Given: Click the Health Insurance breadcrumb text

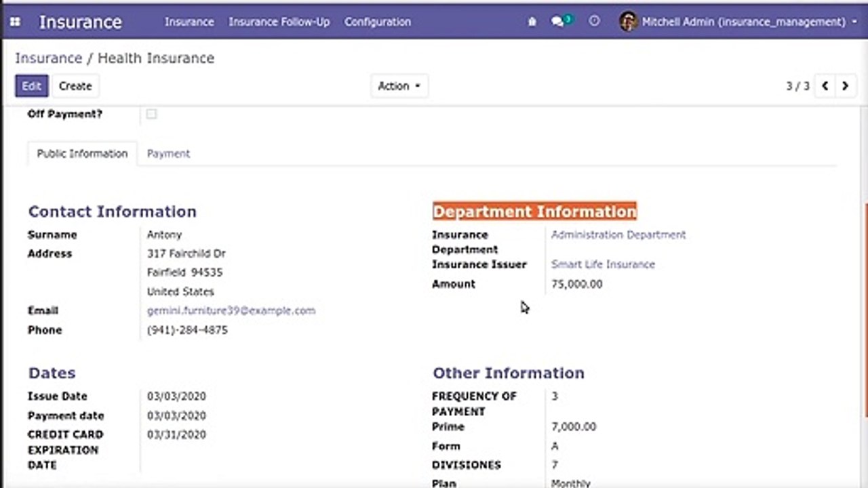Looking at the screenshot, I should coord(156,58).
